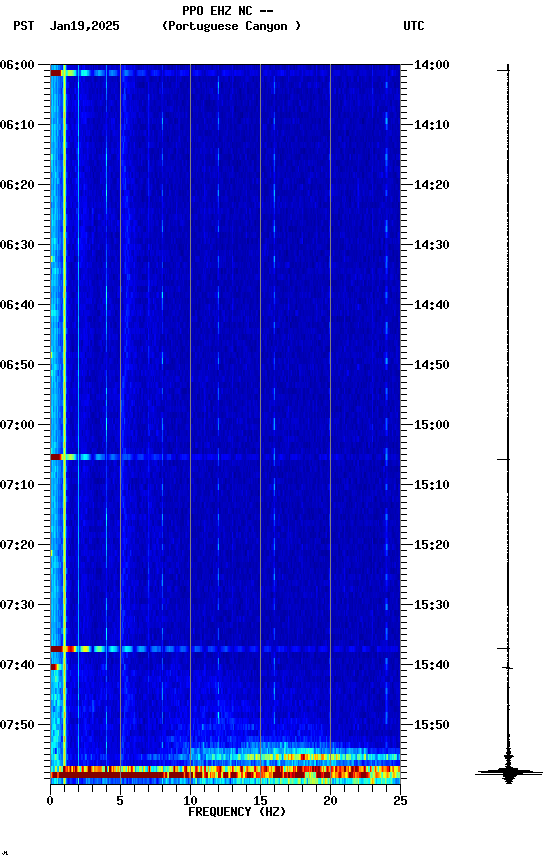
Task: Click the '15:40' UTC time label
Action: 432,666
